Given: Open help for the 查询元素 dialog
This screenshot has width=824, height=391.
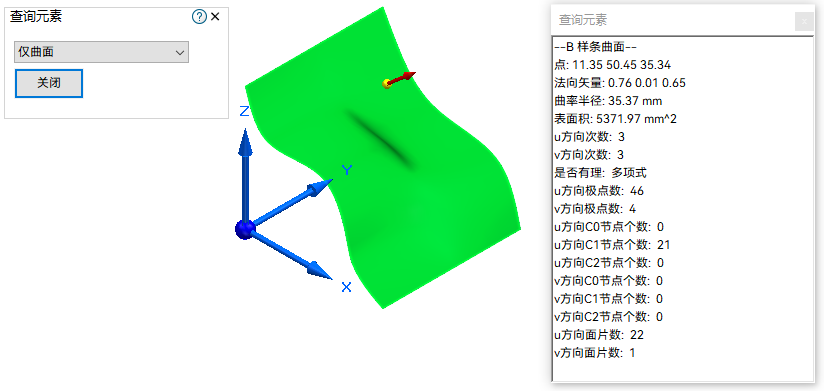Looking at the screenshot, I should (x=199, y=17).
